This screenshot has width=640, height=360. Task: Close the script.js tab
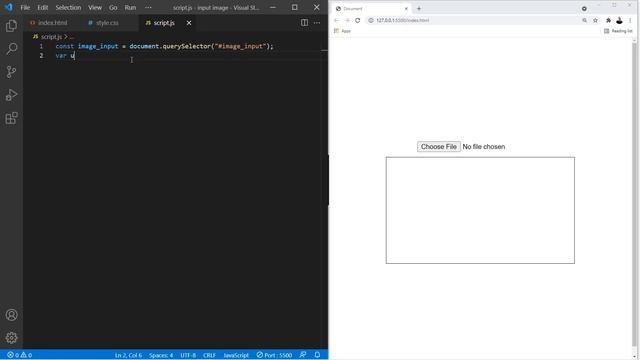[x=189, y=23]
